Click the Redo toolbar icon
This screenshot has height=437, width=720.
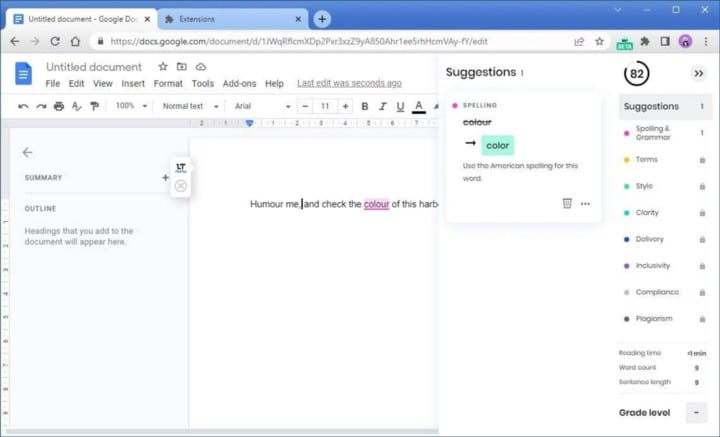[x=41, y=106]
